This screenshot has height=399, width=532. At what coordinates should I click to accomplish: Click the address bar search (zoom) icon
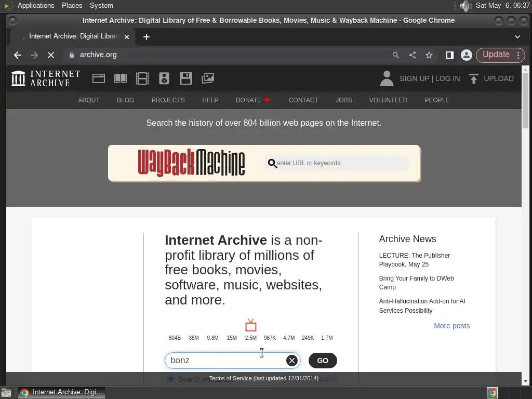point(395,55)
